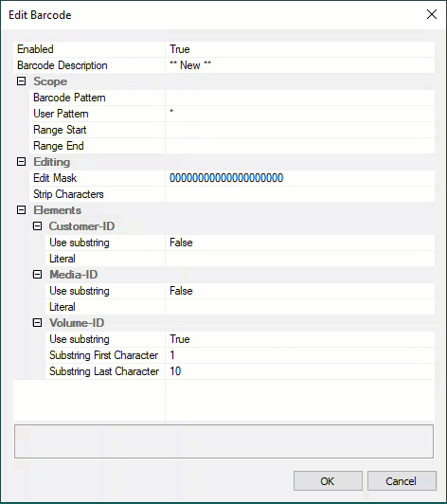This screenshot has height=504, width=447.
Task: Collapse the Media-ID group
Action: pyautogui.click(x=37, y=275)
